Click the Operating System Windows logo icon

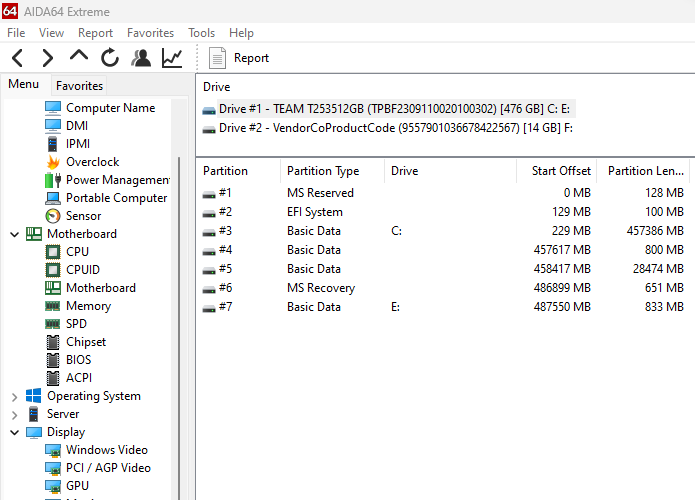tap(34, 396)
